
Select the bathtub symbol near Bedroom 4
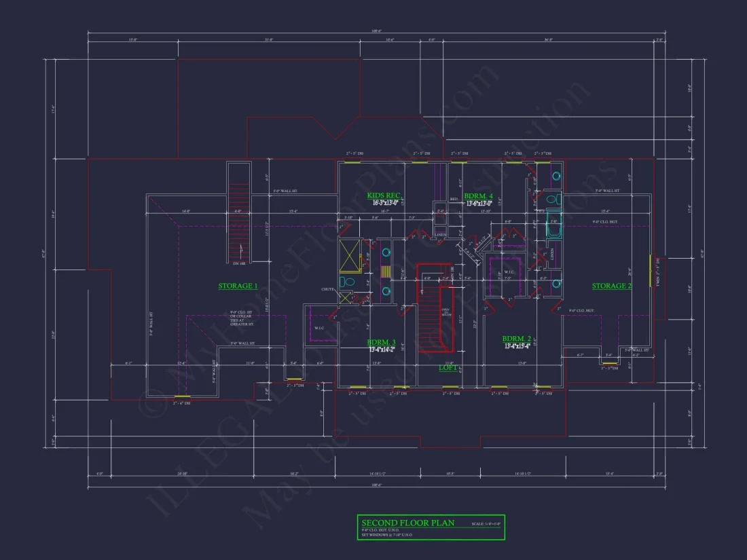tap(554, 224)
